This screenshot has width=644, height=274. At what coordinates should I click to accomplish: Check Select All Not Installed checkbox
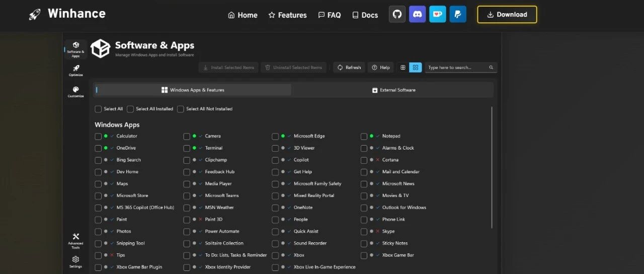pyautogui.click(x=181, y=109)
